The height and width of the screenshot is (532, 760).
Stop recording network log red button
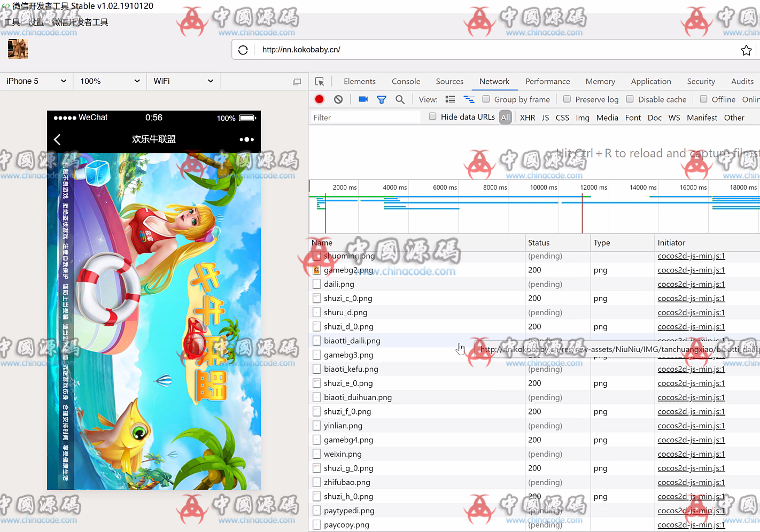(x=320, y=99)
